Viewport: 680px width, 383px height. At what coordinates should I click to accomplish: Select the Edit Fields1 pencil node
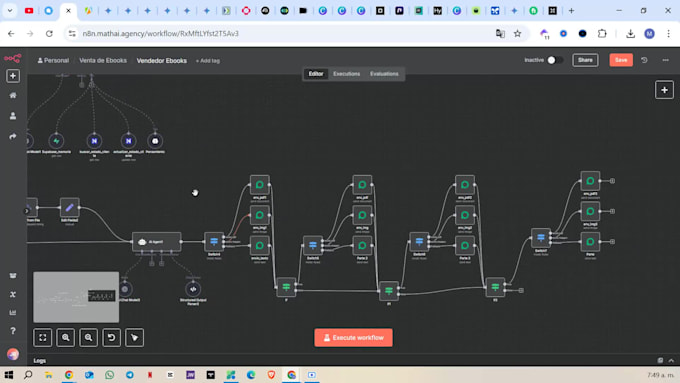pyautogui.click(x=69, y=208)
